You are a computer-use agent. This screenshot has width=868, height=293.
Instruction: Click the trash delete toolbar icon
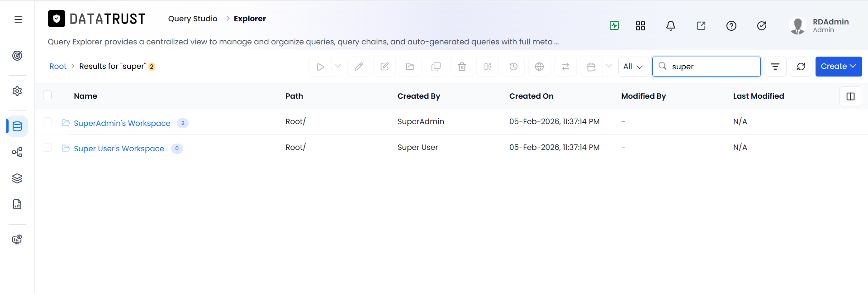point(462,67)
